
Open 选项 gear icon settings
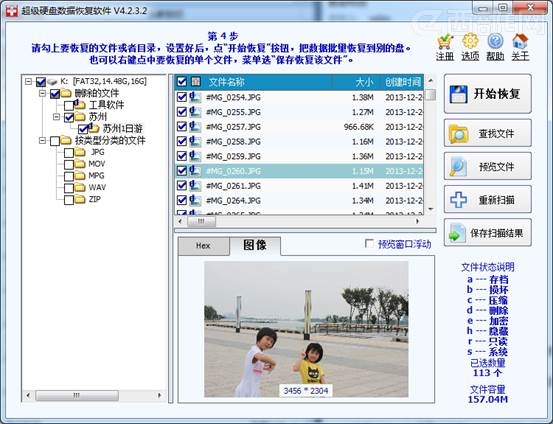tap(470, 42)
